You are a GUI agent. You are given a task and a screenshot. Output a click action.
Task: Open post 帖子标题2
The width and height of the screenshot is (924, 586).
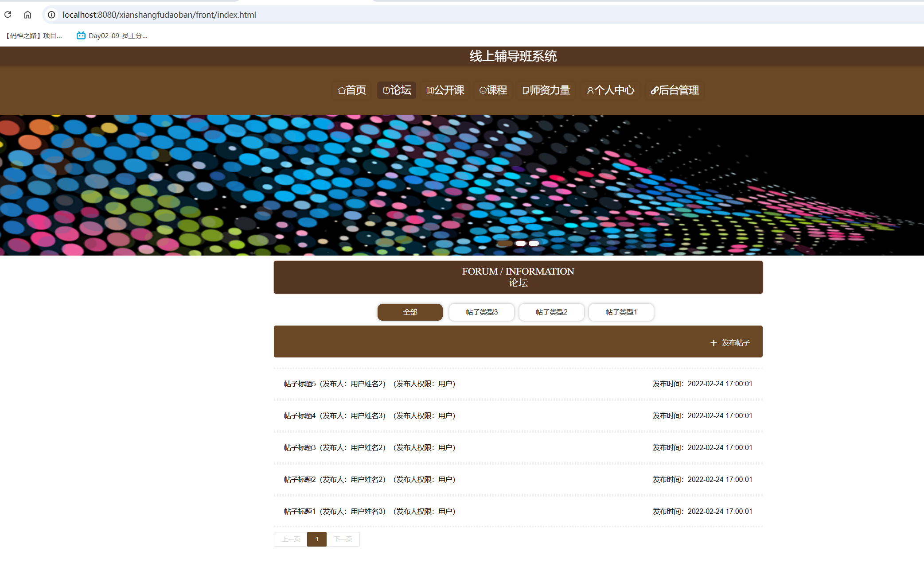pyautogui.click(x=300, y=480)
